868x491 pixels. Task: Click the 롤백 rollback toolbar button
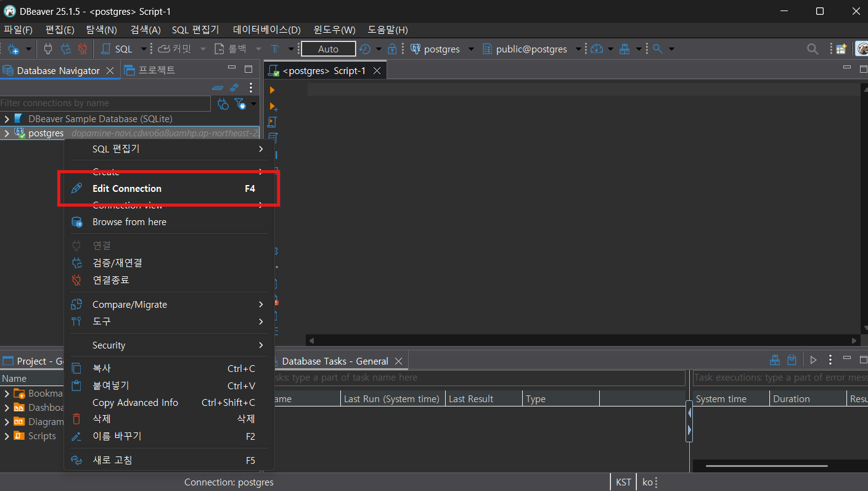(231, 49)
